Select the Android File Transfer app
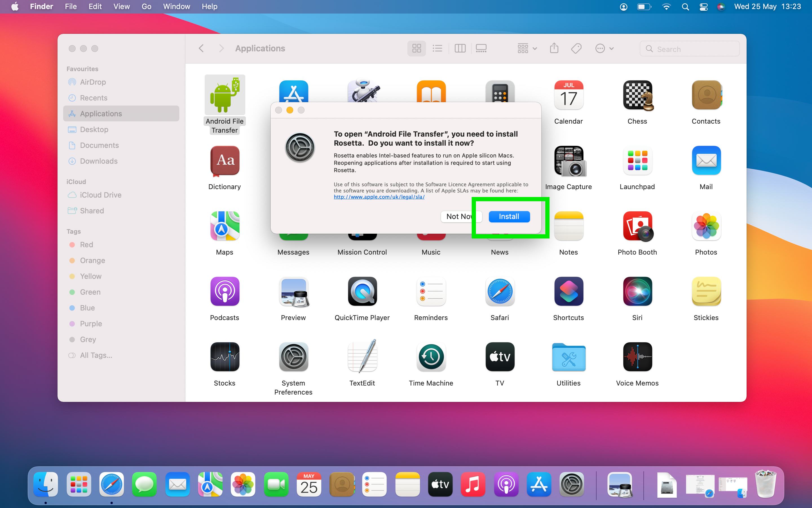The width and height of the screenshot is (812, 508). tap(224, 95)
